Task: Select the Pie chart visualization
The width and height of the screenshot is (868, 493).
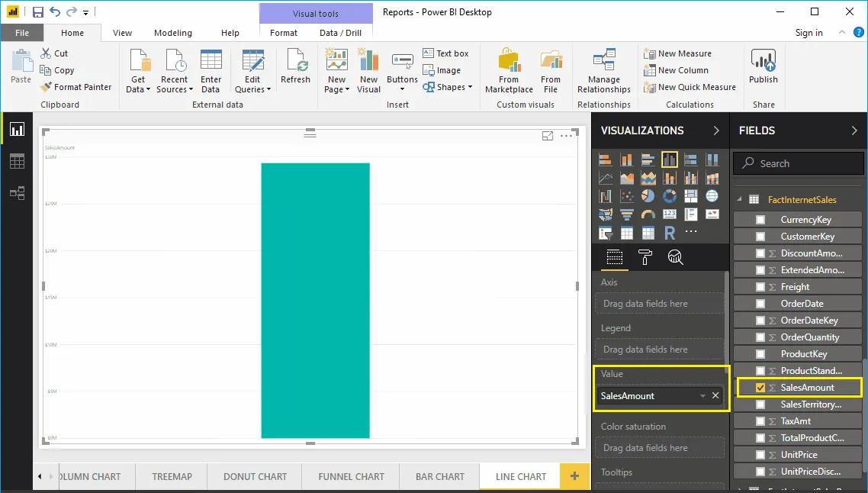Action: pyautogui.click(x=648, y=195)
